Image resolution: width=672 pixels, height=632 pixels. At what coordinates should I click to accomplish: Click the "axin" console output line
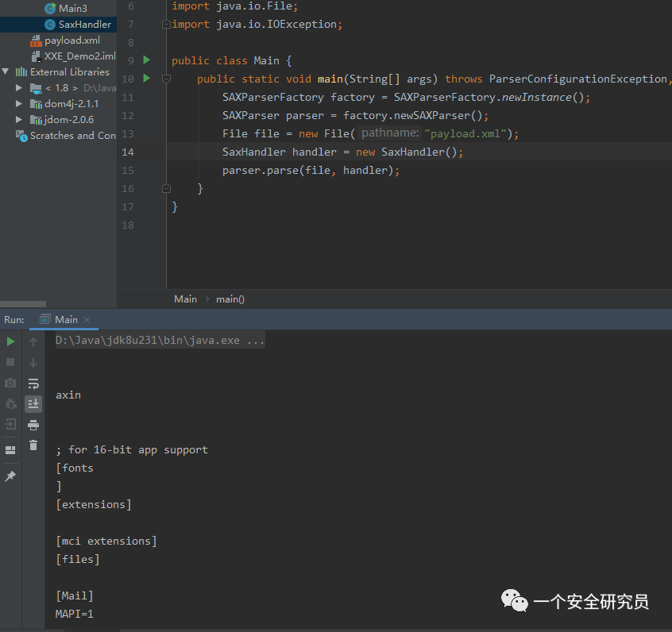(x=68, y=395)
